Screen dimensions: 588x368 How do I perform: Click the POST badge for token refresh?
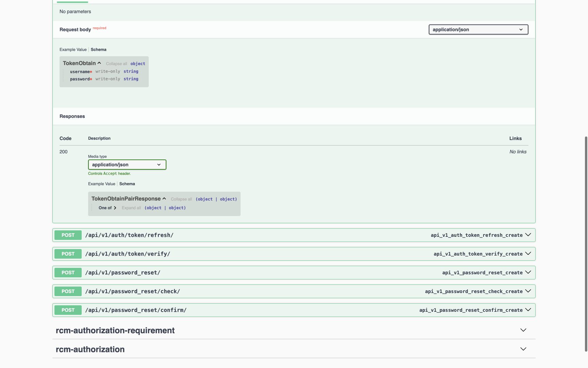click(x=68, y=235)
